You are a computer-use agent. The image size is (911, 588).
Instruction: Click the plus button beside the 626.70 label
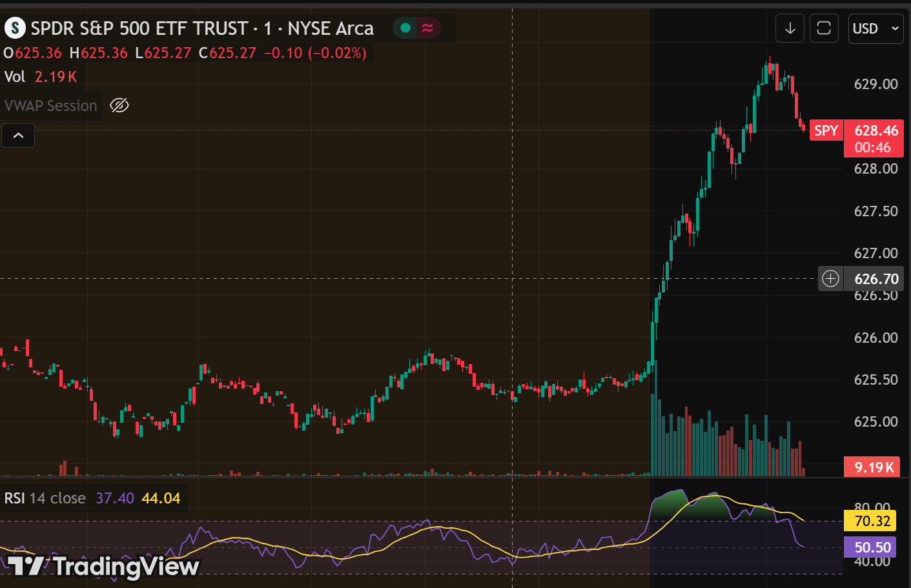[830, 279]
